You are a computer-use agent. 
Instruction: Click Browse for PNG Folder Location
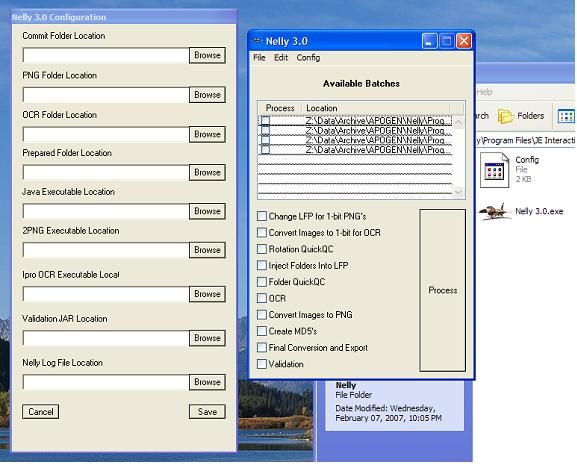[x=207, y=95]
